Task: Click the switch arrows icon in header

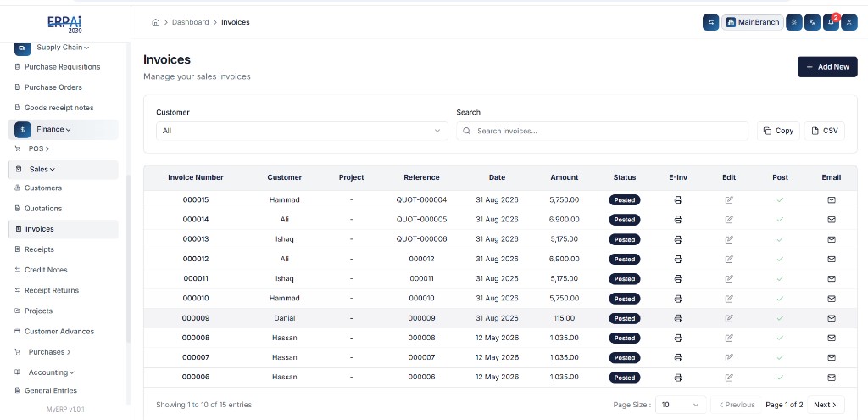Action: 711,22
